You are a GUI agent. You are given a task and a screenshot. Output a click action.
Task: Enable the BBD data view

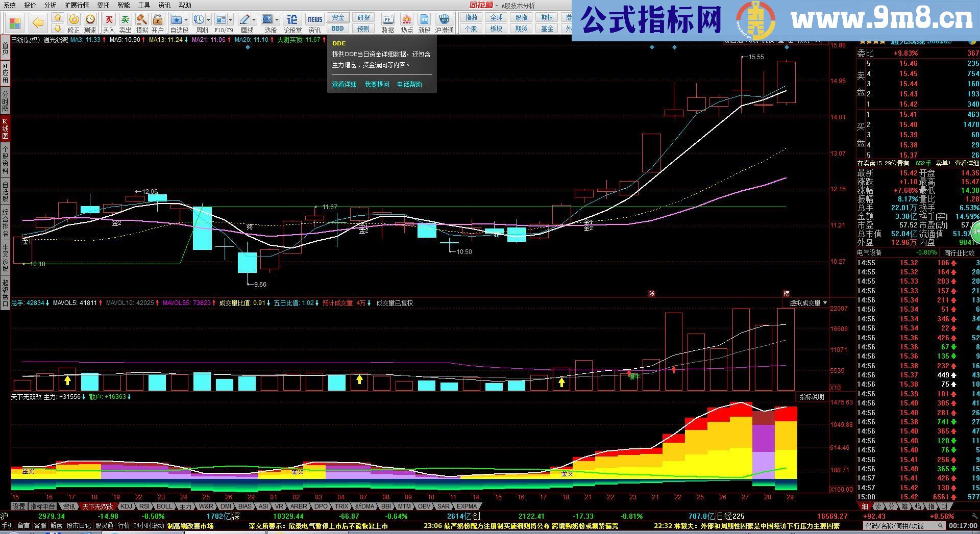pyautogui.click(x=337, y=29)
